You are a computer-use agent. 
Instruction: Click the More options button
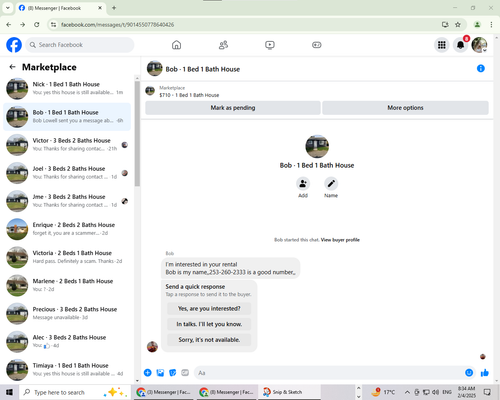(x=405, y=108)
